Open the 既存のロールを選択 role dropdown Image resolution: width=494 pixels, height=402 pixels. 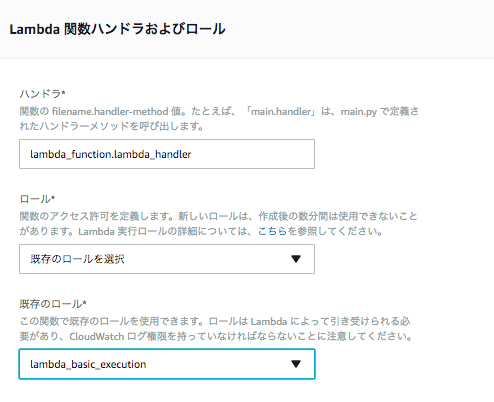[x=167, y=259]
